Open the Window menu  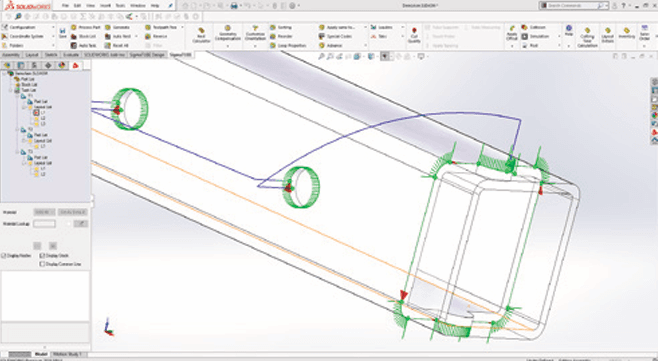138,5
